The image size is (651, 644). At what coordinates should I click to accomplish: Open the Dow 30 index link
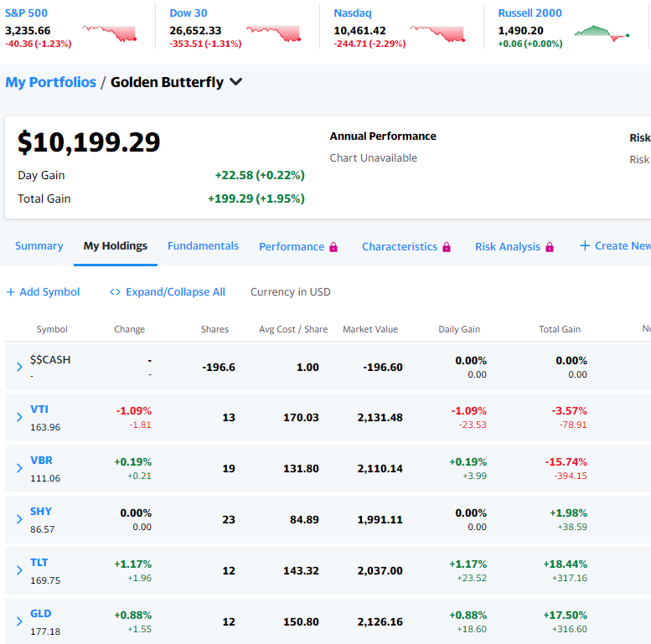point(188,13)
